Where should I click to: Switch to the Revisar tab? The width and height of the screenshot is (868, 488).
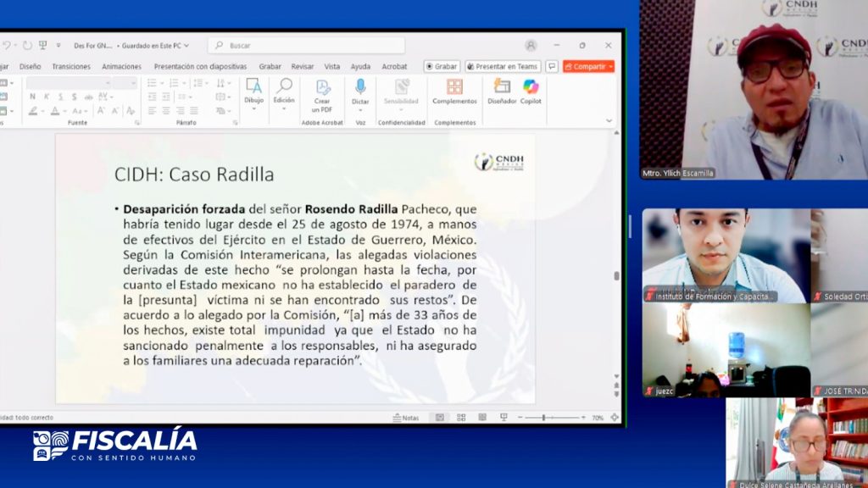pyautogui.click(x=303, y=66)
